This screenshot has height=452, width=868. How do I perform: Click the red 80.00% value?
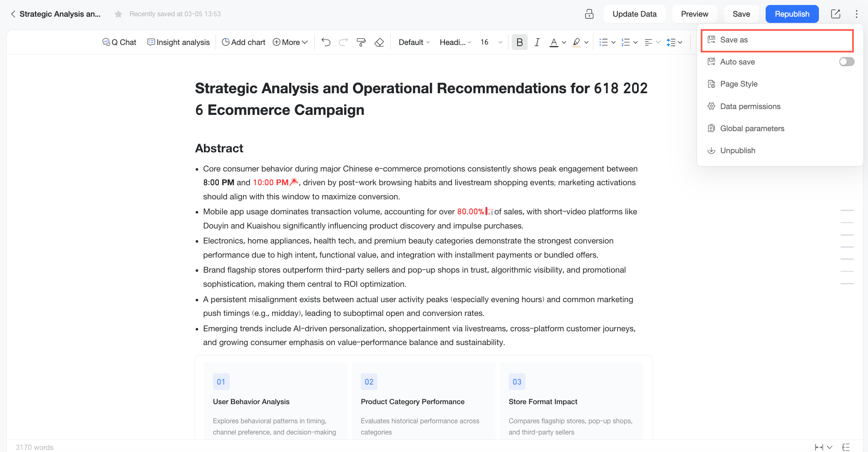471,211
